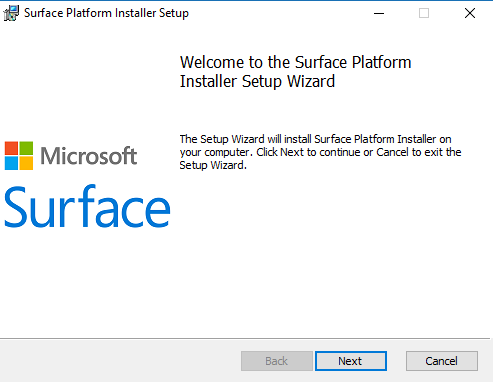
Task: Click the 'Surface Platform Installer Setup' title text
Action: tap(106, 13)
